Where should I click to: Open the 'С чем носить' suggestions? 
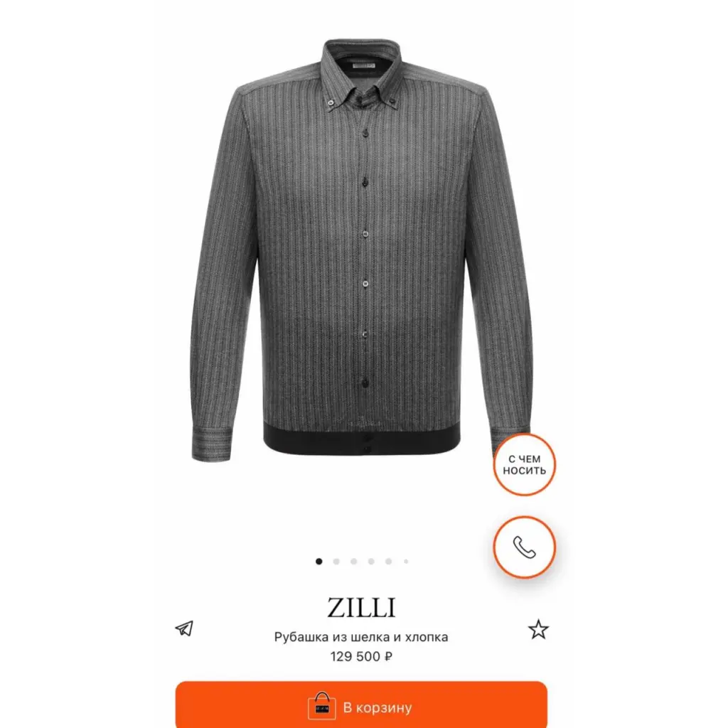524,464
